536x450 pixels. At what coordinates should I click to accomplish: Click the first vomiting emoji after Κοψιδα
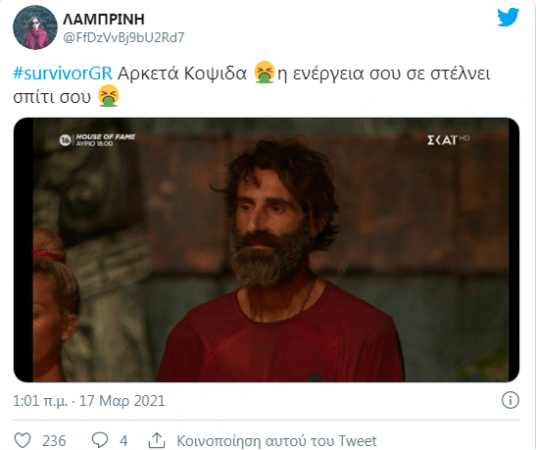264,72
